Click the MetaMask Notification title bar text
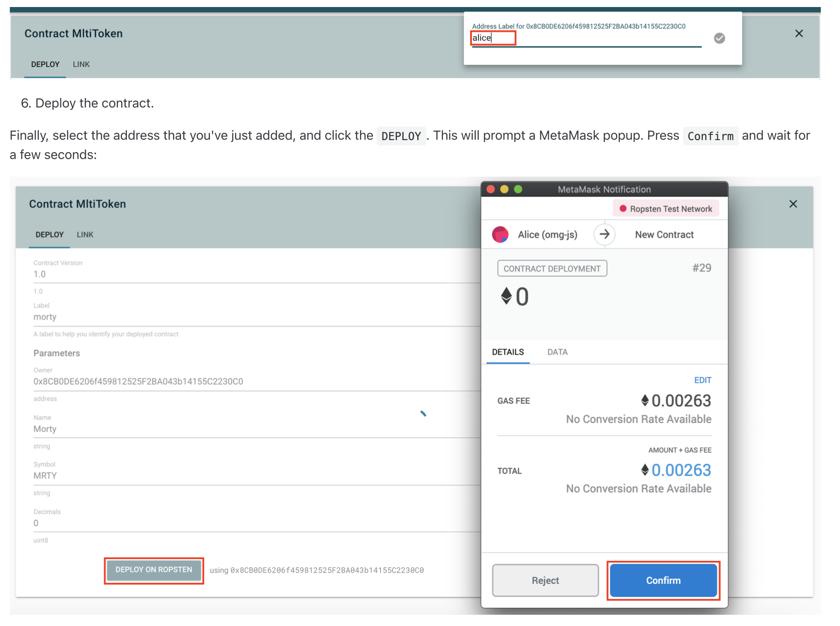This screenshot has width=840, height=626. coord(604,189)
